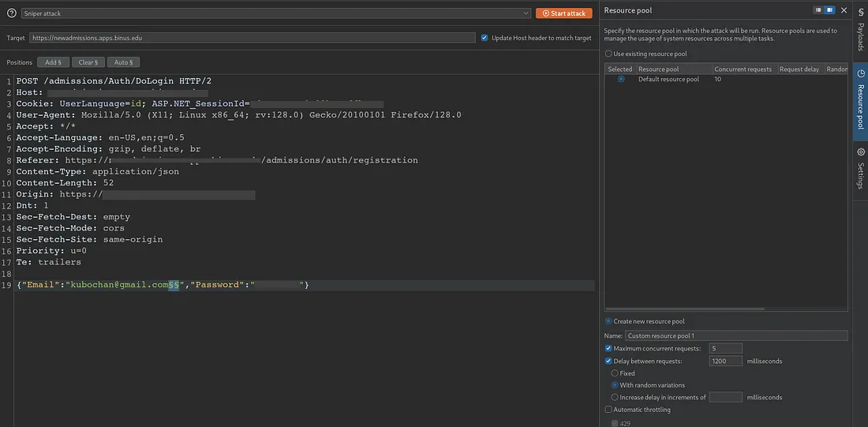Edit the Target URL field
The image size is (868, 427).
click(x=252, y=38)
